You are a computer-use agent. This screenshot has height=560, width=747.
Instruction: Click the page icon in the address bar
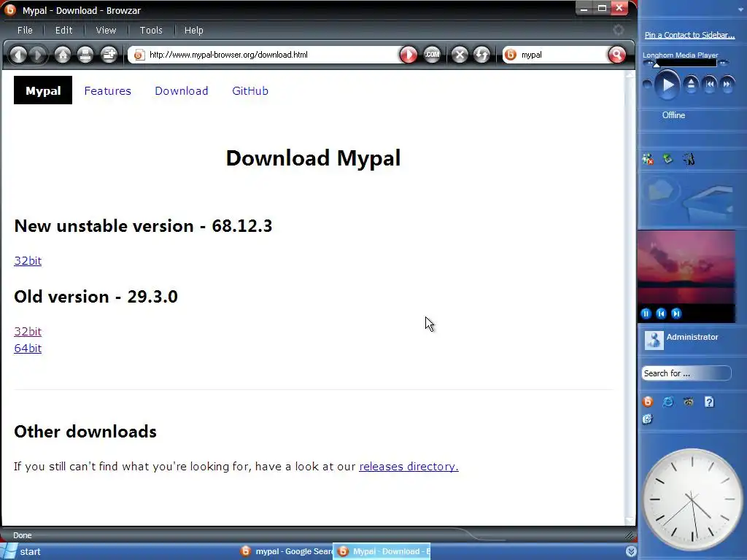139,55
